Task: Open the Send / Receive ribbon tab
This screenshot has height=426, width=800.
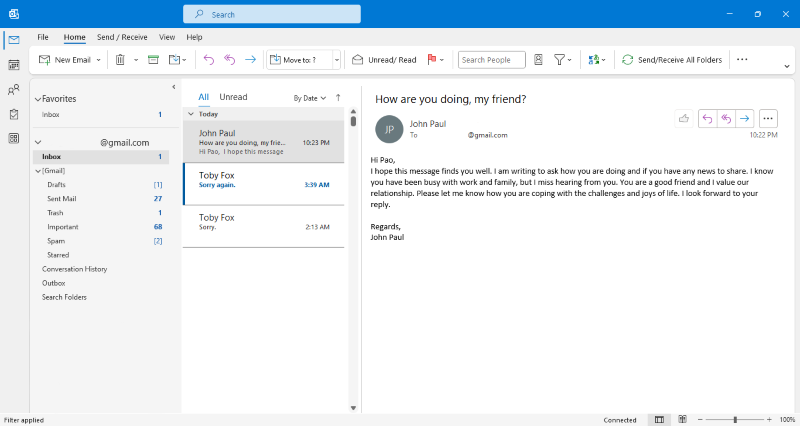Action: pyautogui.click(x=122, y=37)
